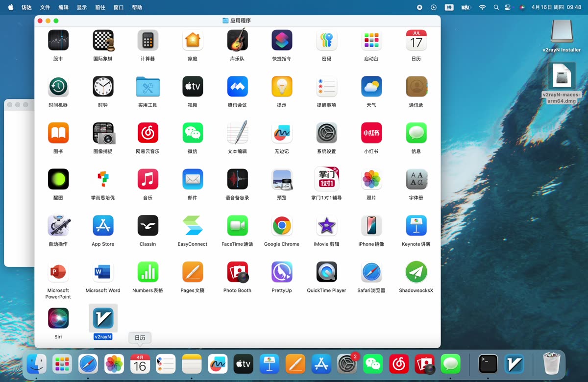Select the 小红书 app icon

point(371,133)
